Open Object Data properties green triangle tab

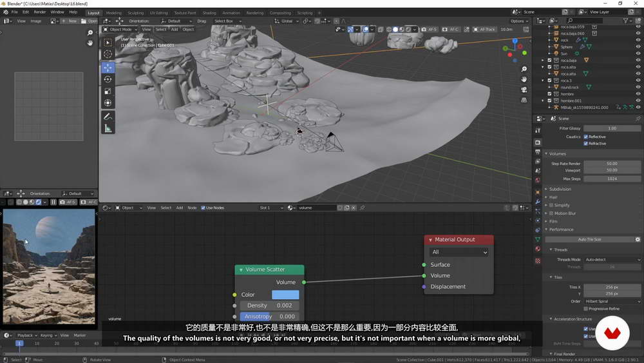[x=538, y=239]
